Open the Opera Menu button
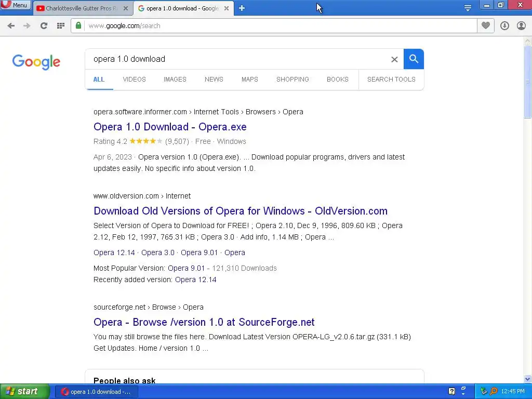Viewport: 532px width, 399px height. 16,5
